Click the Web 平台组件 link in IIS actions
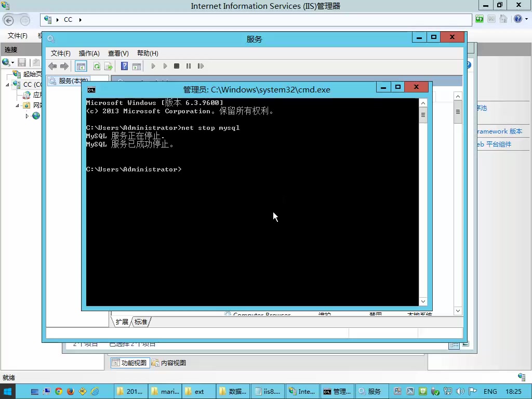Image resolution: width=532 pixels, height=399 pixels. [x=494, y=144]
